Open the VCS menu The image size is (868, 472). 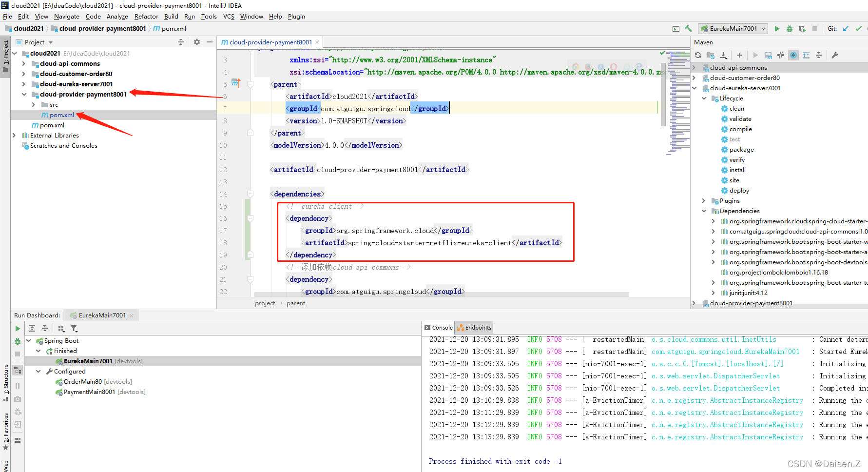[x=229, y=17]
